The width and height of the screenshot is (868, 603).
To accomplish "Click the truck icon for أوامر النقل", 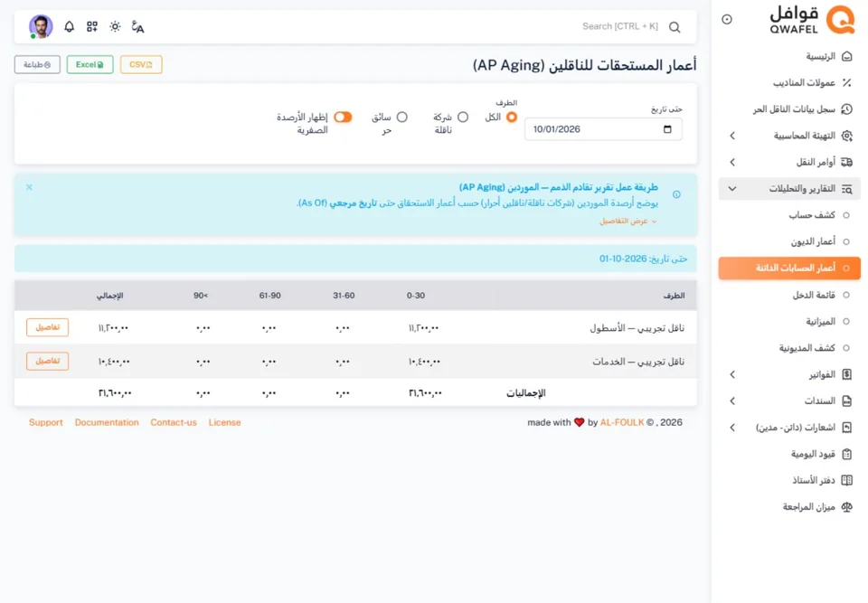I will [846, 162].
